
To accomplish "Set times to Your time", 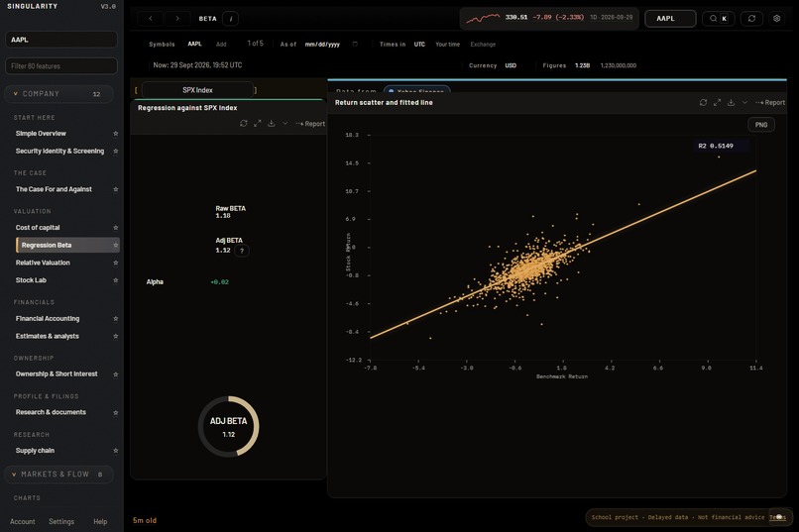I will pos(447,45).
